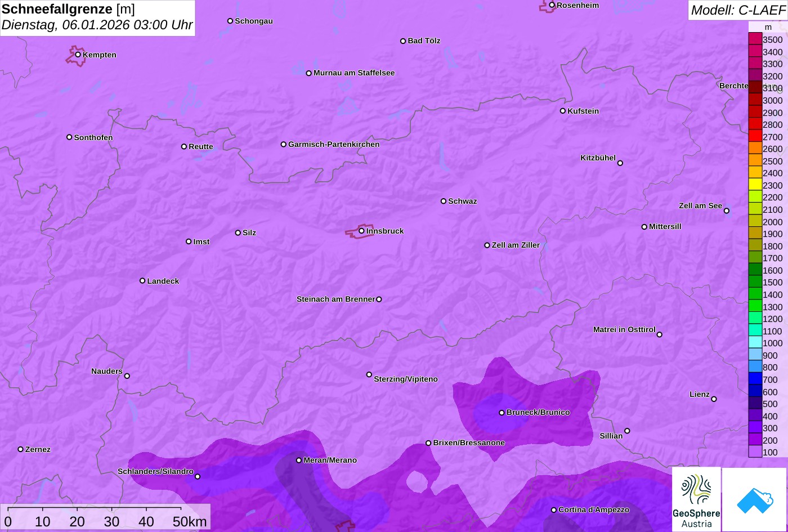This screenshot has height=532, width=788.
Task: Click the Schwaz marker dot
Action: pyautogui.click(x=444, y=201)
